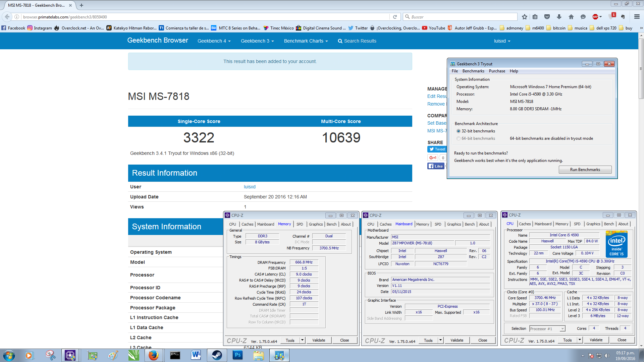The height and width of the screenshot is (362, 644).
Task: Open CorelDRAW from the taskbar
Action: [133, 355]
